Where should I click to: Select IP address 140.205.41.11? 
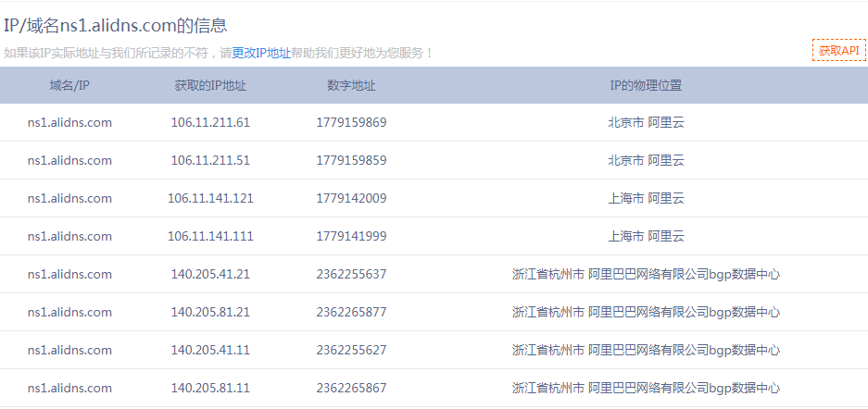pos(210,351)
